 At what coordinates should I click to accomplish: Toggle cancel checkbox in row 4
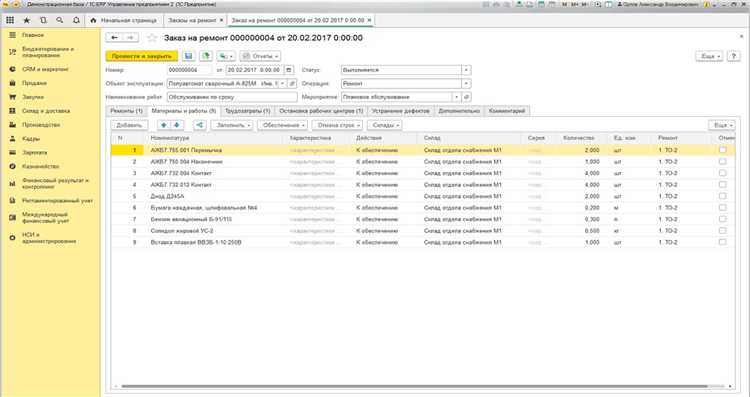(x=723, y=184)
